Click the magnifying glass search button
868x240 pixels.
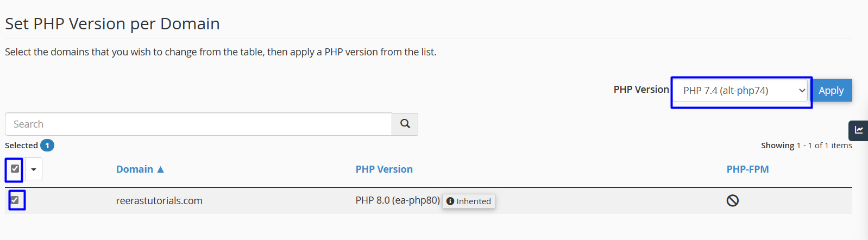pyautogui.click(x=405, y=124)
